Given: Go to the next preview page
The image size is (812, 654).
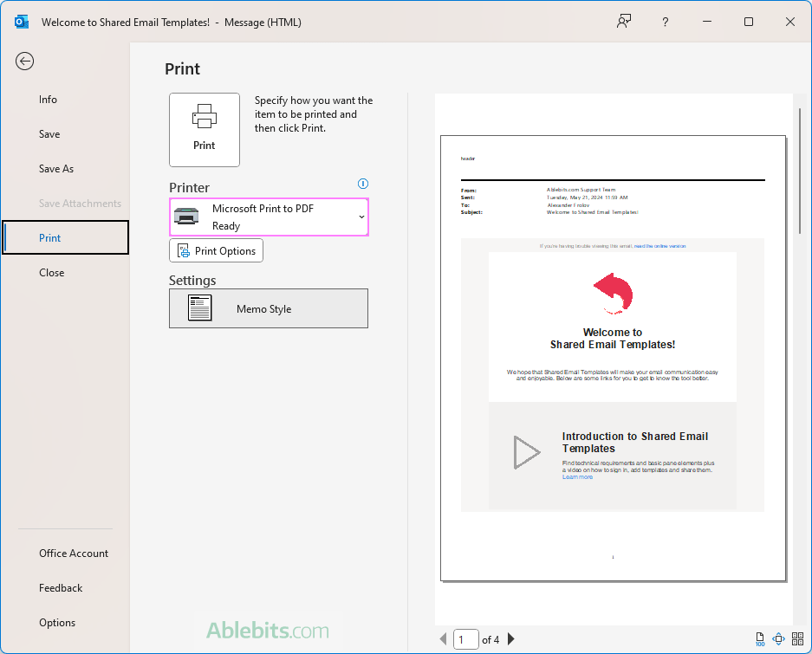Looking at the screenshot, I should 511,639.
